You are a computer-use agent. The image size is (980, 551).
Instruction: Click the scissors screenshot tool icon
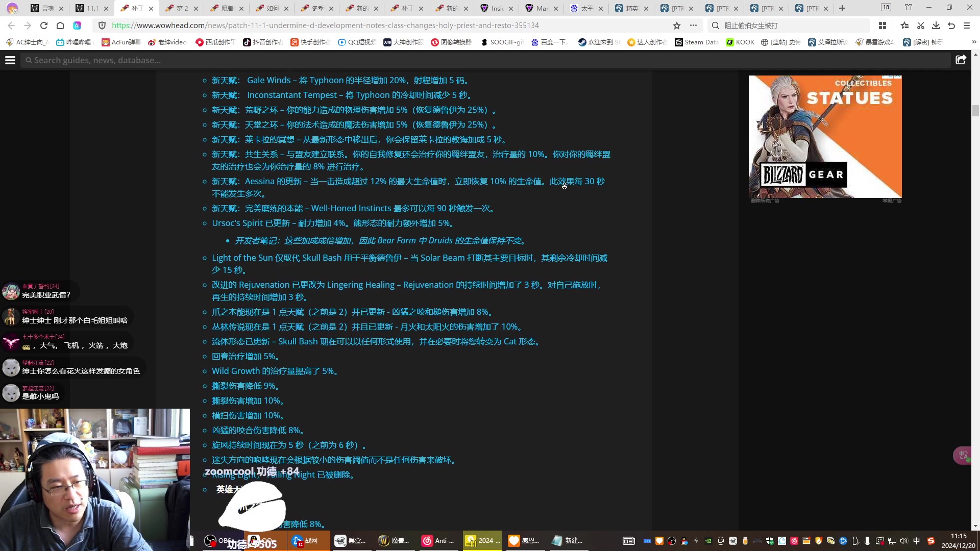(x=921, y=26)
